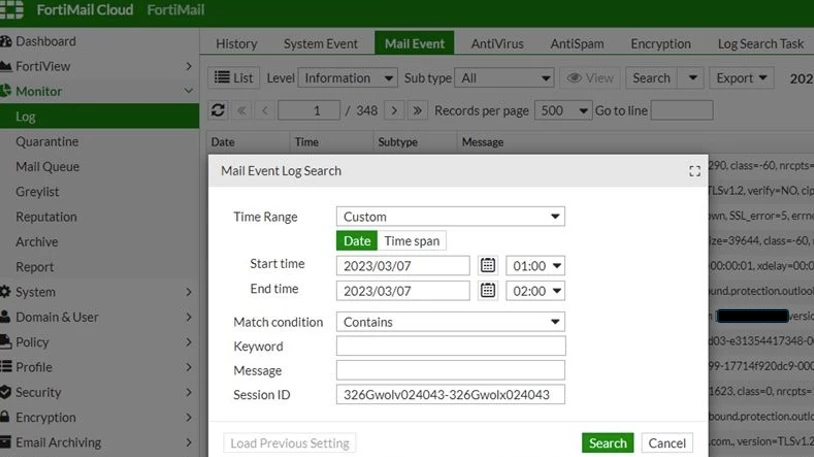Expand the System menu chevron
The width and height of the screenshot is (814, 457).
[x=188, y=292]
